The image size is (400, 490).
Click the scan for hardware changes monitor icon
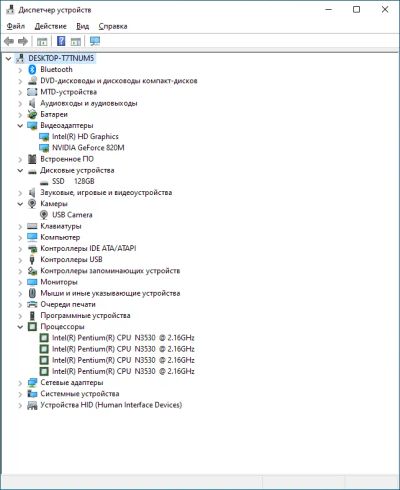click(x=95, y=41)
